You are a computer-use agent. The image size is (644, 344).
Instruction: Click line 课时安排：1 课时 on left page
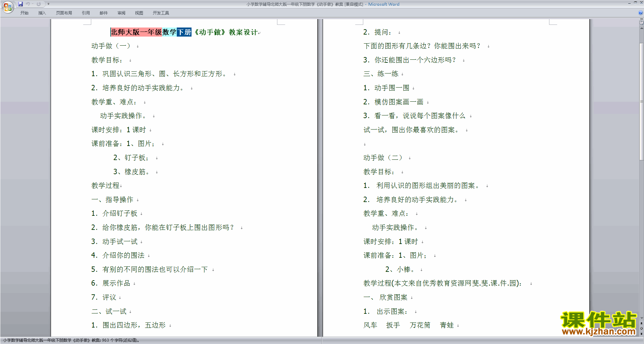pyautogui.click(x=119, y=130)
